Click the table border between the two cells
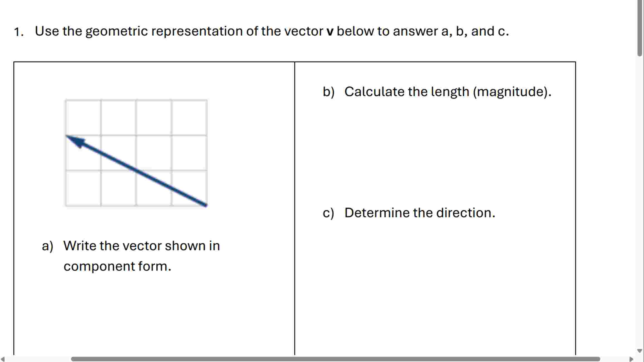This screenshot has width=644, height=362. click(x=295, y=195)
